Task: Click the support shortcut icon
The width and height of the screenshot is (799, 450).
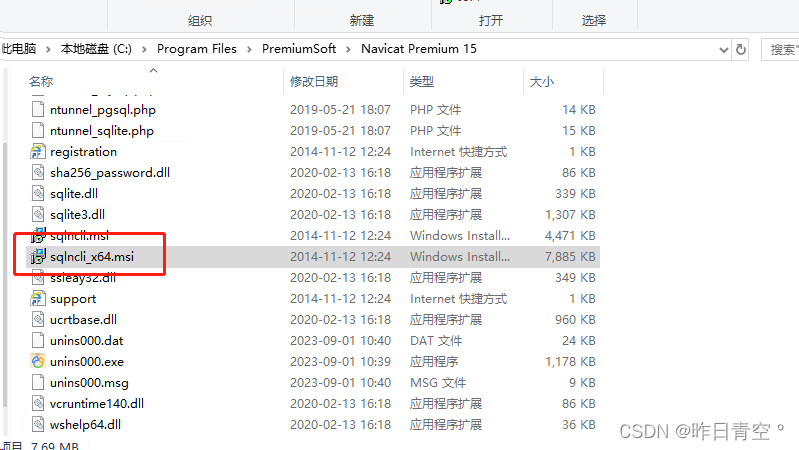Action: (x=38, y=299)
